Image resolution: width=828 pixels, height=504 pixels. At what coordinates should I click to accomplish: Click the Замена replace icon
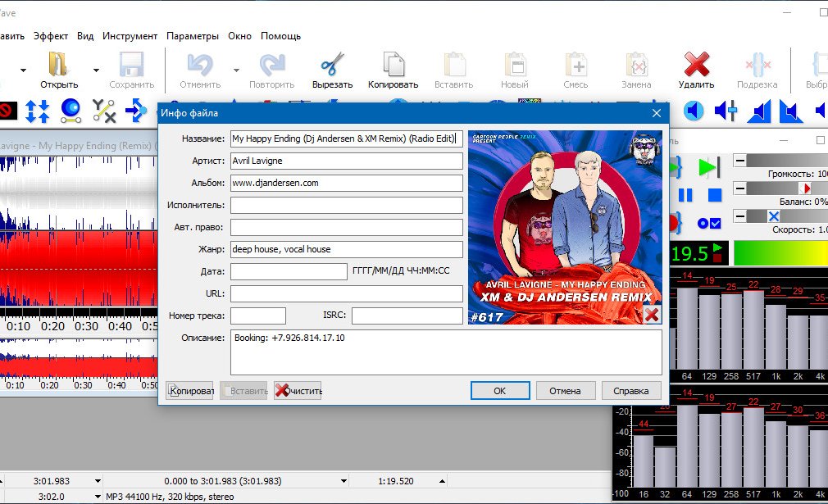click(636, 65)
